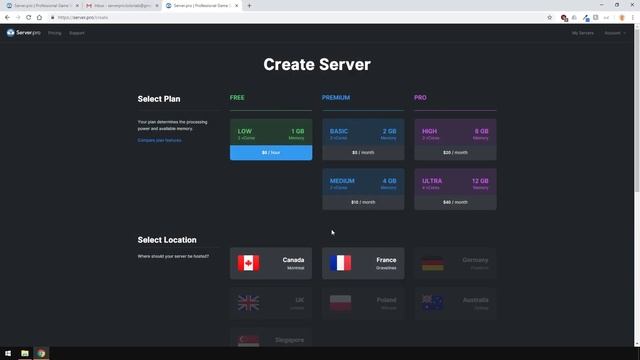The width and height of the screenshot is (640, 360).
Task: Open the browser home page icon
Action: (x=39, y=18)
